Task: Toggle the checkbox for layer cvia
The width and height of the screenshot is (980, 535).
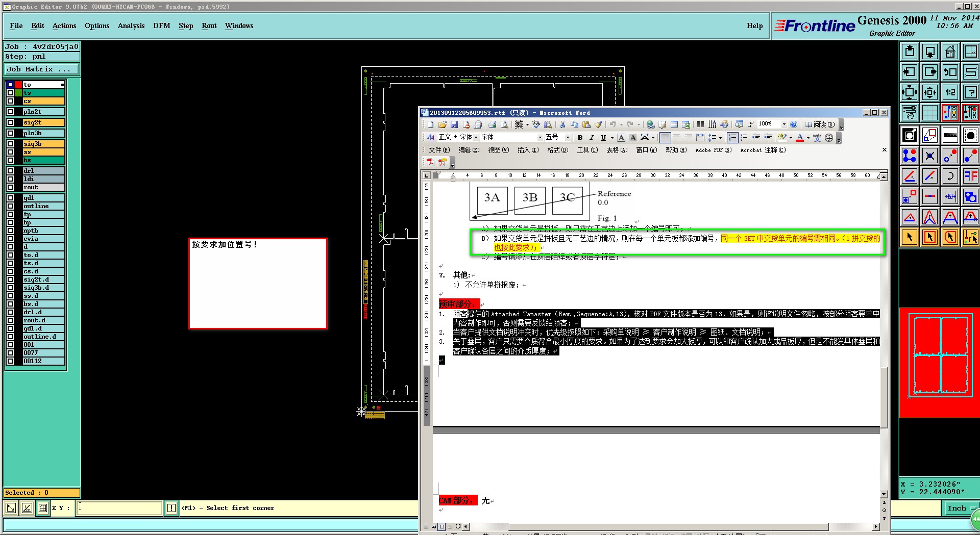Action: [x=10, y=239]
